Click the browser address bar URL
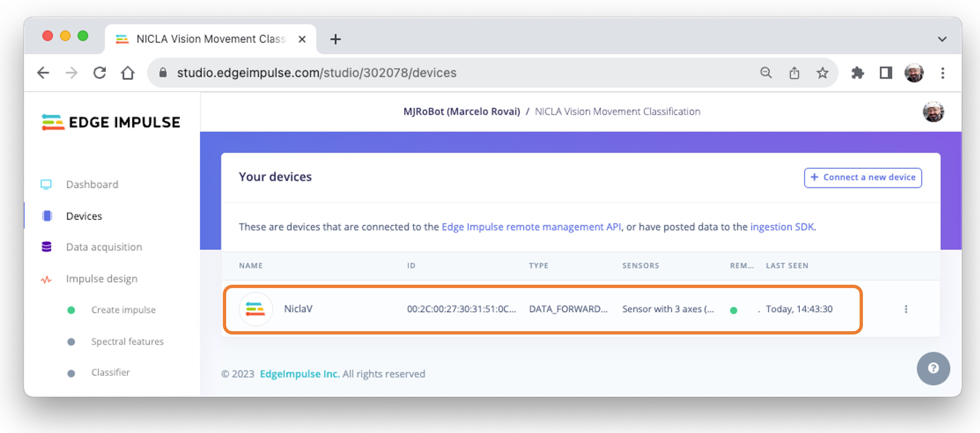 click(316, 73)
